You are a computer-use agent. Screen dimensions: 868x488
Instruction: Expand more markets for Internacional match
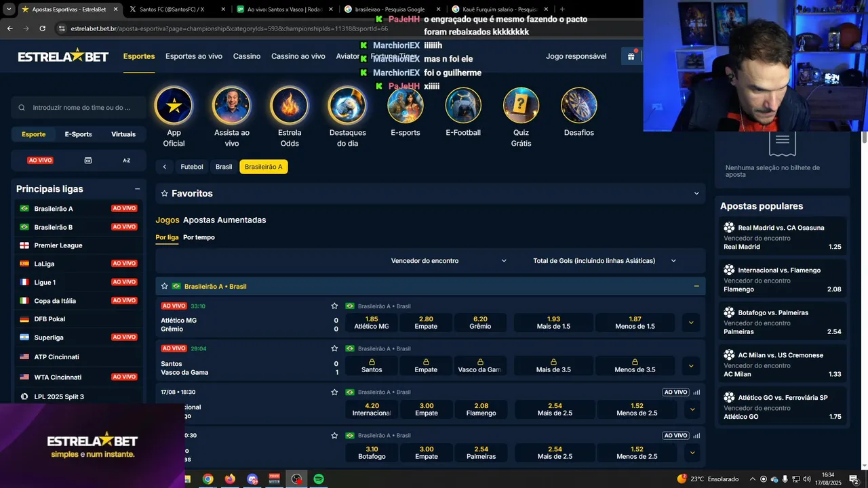(x=692, y=409)
